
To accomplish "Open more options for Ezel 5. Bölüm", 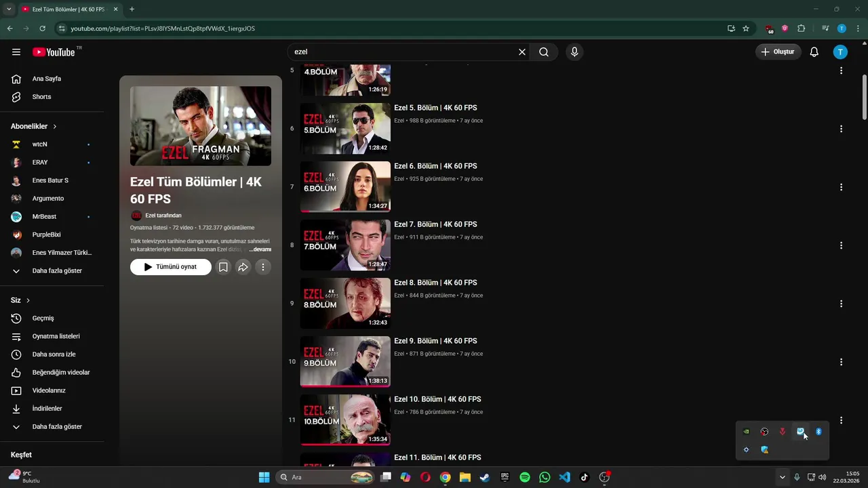I will pyautogui.click(x=841, y=129).
